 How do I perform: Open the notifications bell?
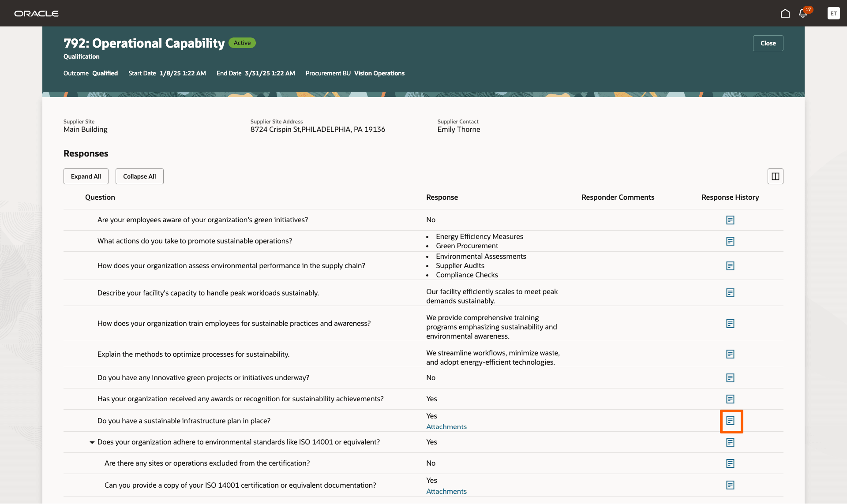[x=803, y=13]
